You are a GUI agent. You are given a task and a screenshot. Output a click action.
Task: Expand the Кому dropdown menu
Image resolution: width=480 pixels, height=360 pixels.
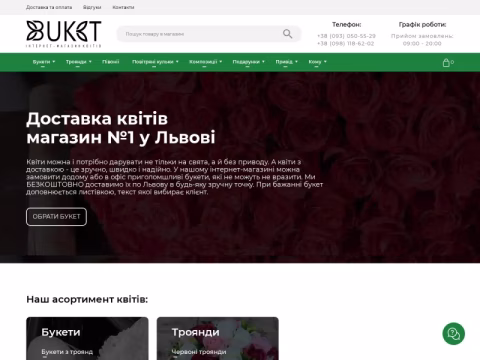(x=317, y=62)
